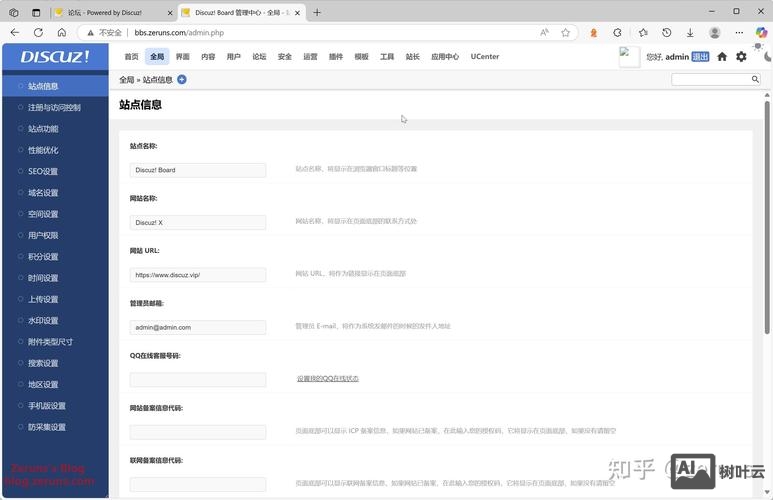Open the 论坛 menu in admin nav
The width and height of the screenshot is (773, 500).
coord(259,57)
